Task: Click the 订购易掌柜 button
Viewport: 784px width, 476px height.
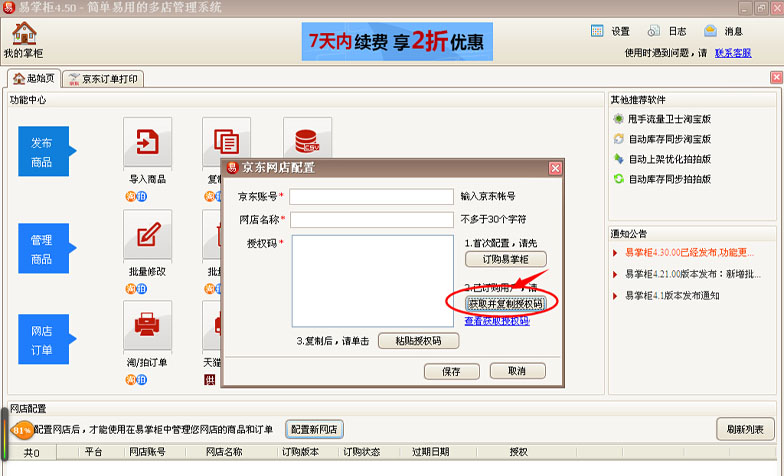Action: (x=506, y=259)
